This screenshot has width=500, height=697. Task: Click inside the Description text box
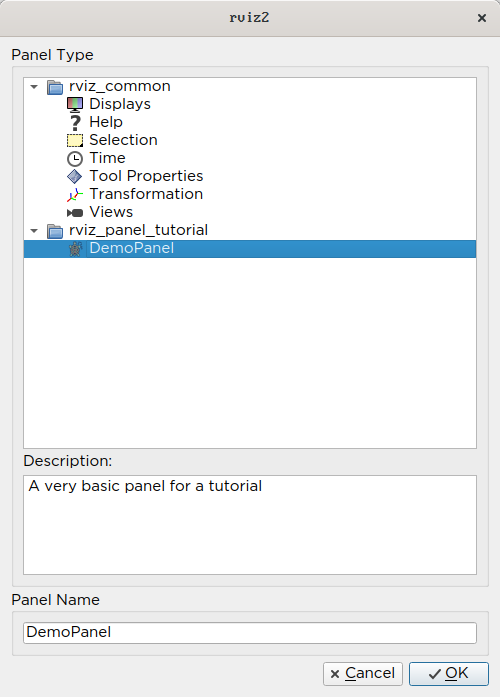[250, 525]
